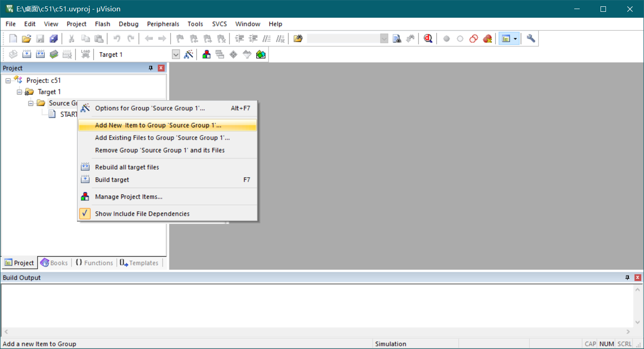
Task: Choose Build target in context menu
Action: [x=168, y=180]
